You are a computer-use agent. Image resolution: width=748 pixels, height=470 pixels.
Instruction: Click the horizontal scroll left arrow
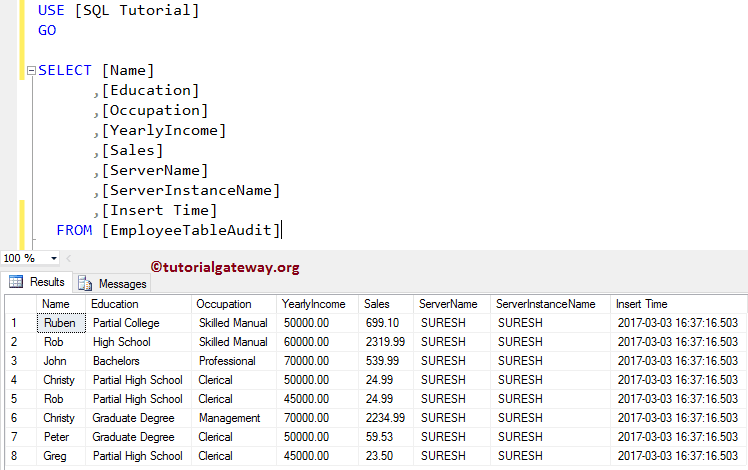click(x=68, y=258)
